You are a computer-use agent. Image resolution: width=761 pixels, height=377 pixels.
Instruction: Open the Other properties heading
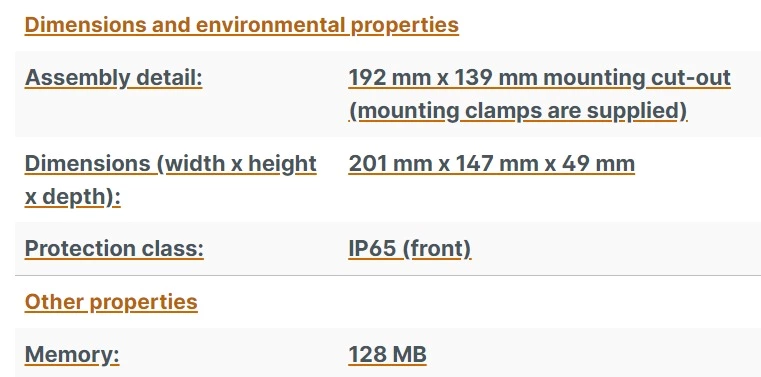pos(111,302)
